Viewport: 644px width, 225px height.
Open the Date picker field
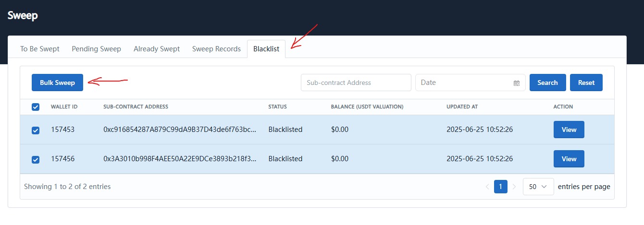(464, 83)
